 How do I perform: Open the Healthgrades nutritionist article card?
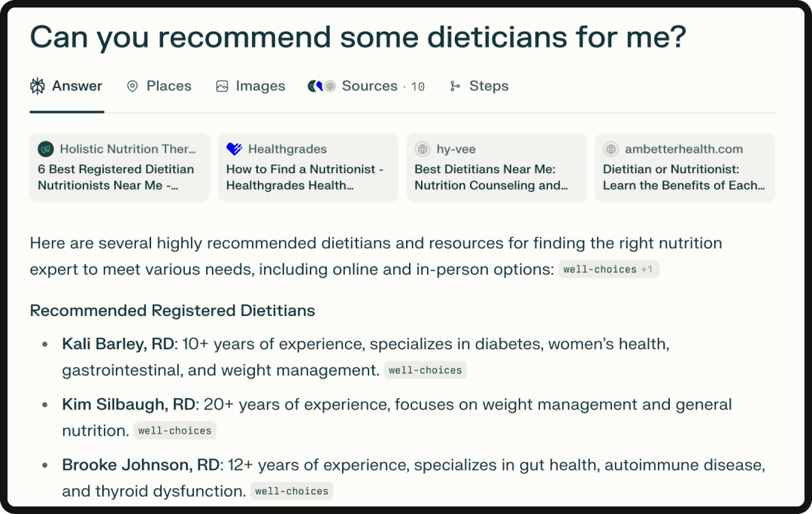click(308, 167)
